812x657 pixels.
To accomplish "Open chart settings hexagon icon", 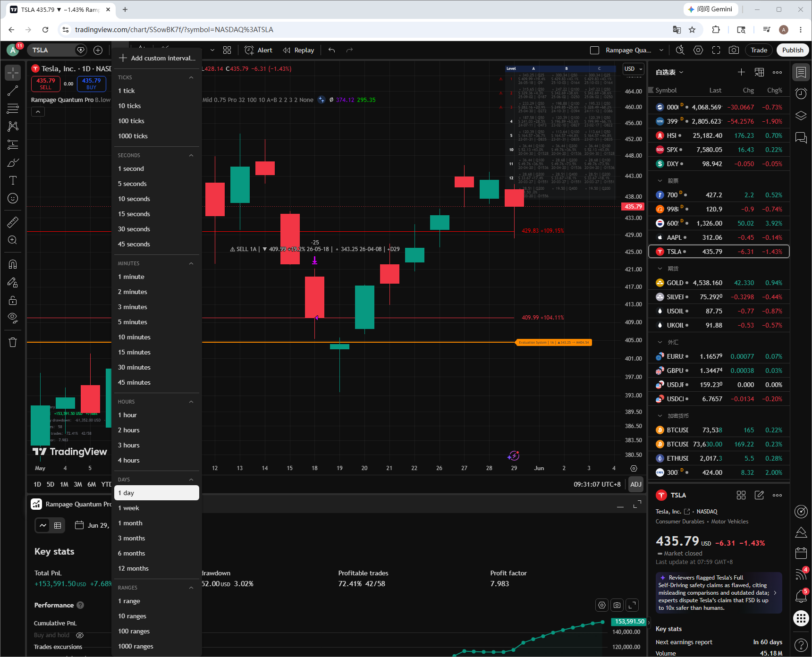I will (x=698, y=50).
